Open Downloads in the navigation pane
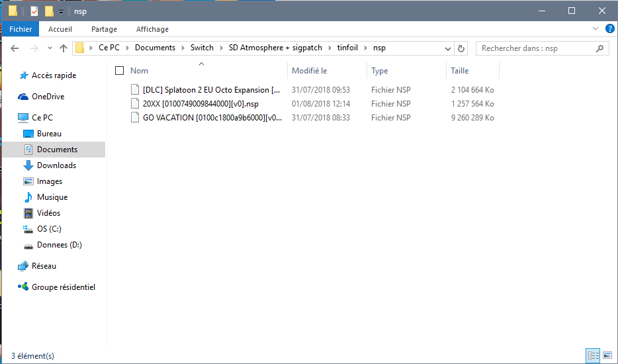 pyautogui.click(x=56, y=165)
